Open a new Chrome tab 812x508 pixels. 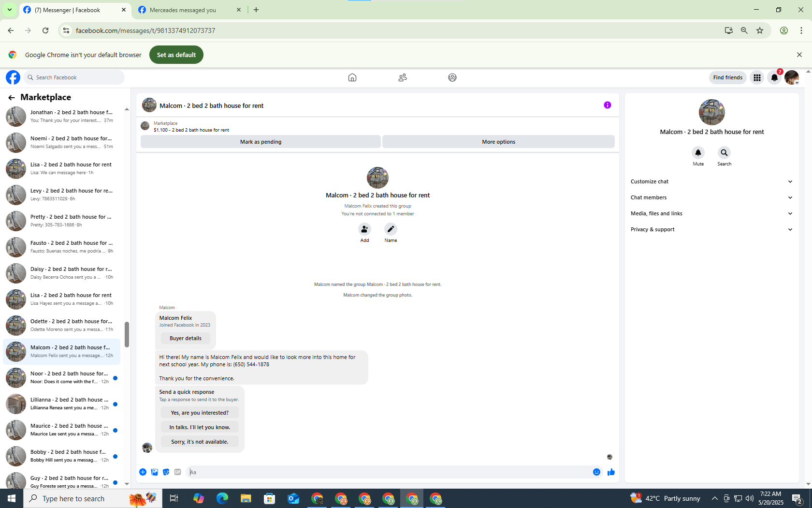256,10
